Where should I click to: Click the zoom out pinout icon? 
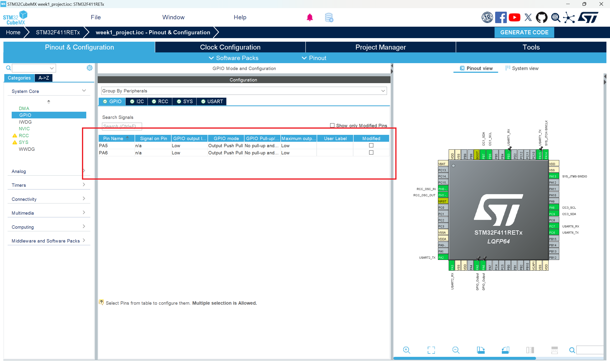[x=456, y=350]
